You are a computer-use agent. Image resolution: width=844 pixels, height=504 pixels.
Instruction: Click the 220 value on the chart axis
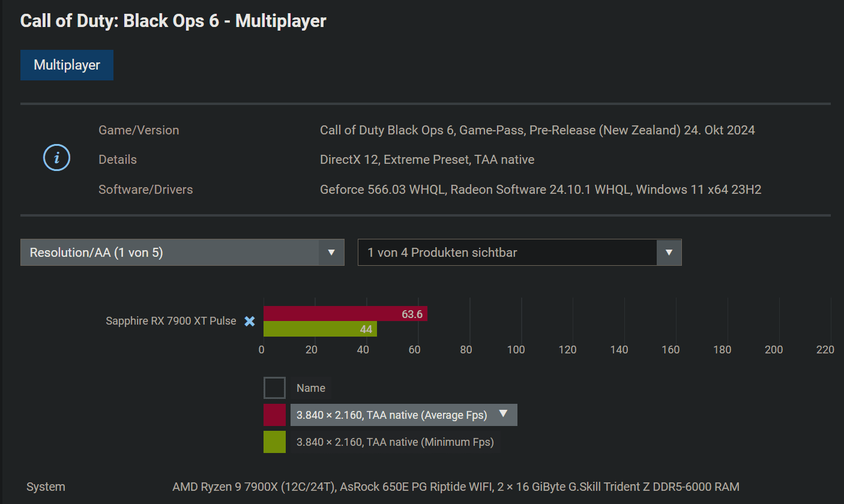point(825,350)
